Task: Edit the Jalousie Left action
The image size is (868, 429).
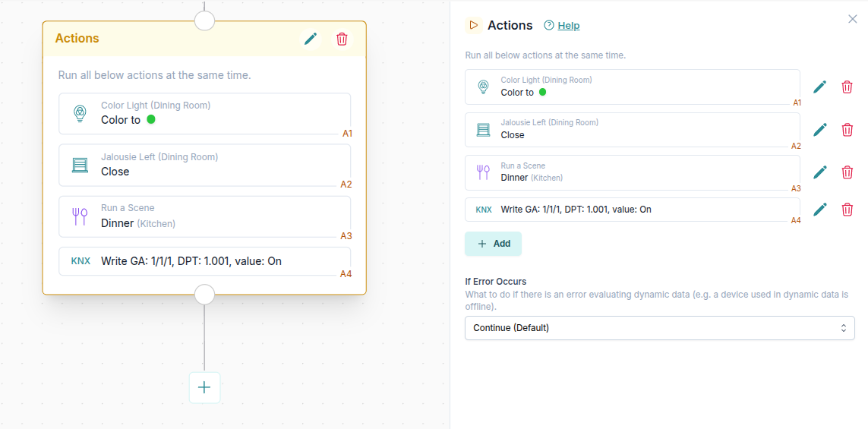Action: click(819, 130)
